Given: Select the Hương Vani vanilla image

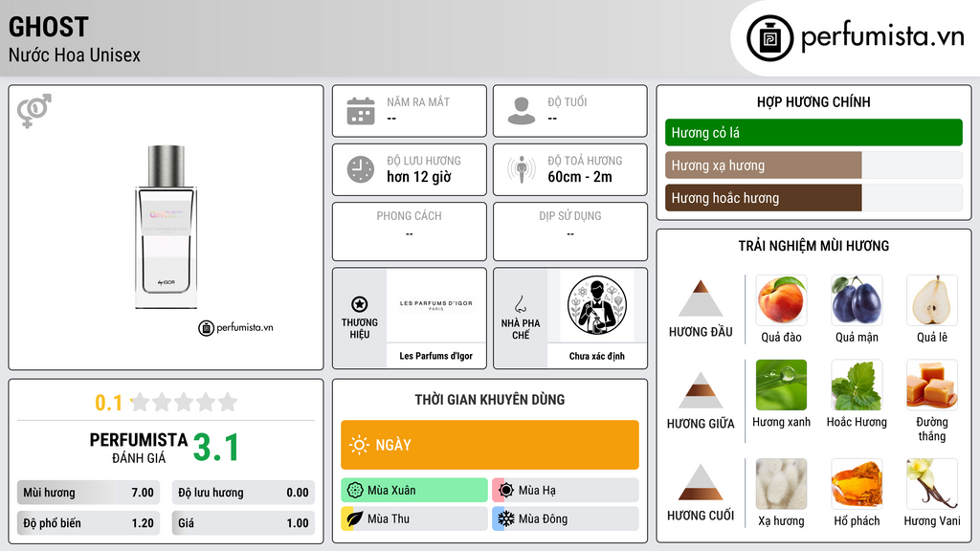Looking at the screenshot, I should pos(932,484).
